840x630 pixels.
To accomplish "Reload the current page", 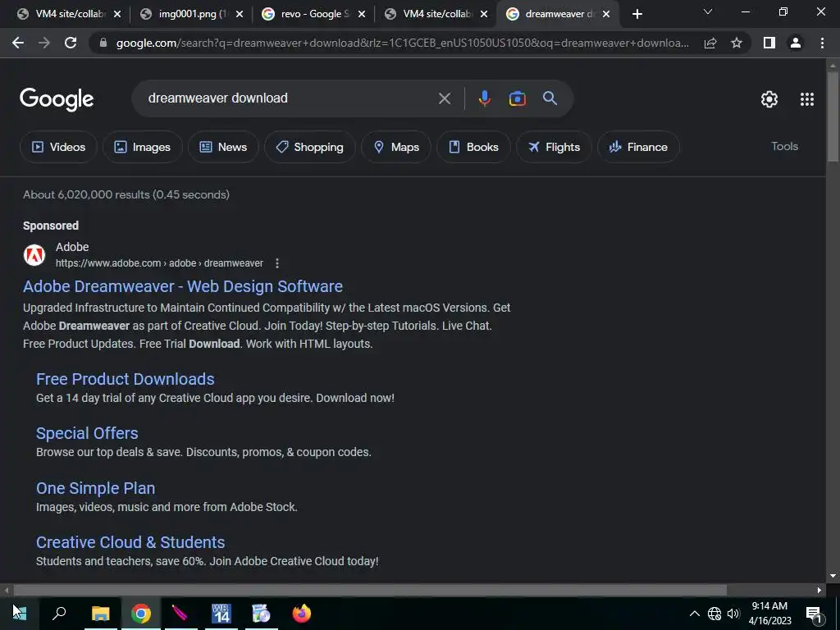I will 71,43.
